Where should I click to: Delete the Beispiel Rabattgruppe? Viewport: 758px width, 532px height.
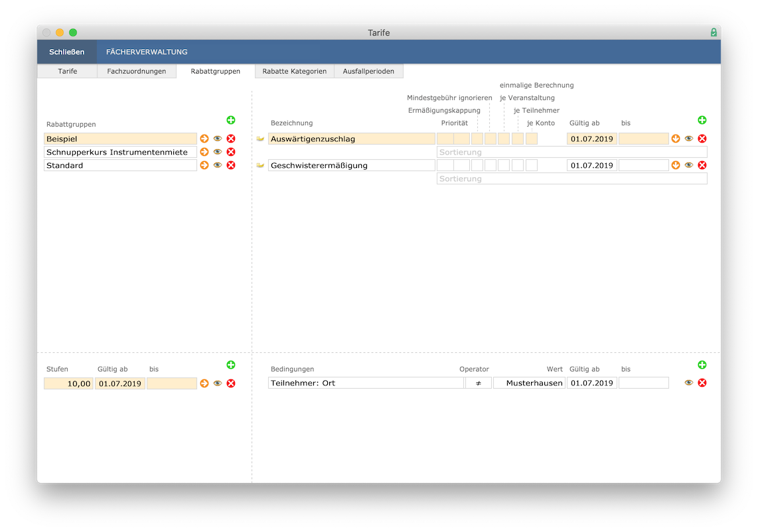(231, 139)
